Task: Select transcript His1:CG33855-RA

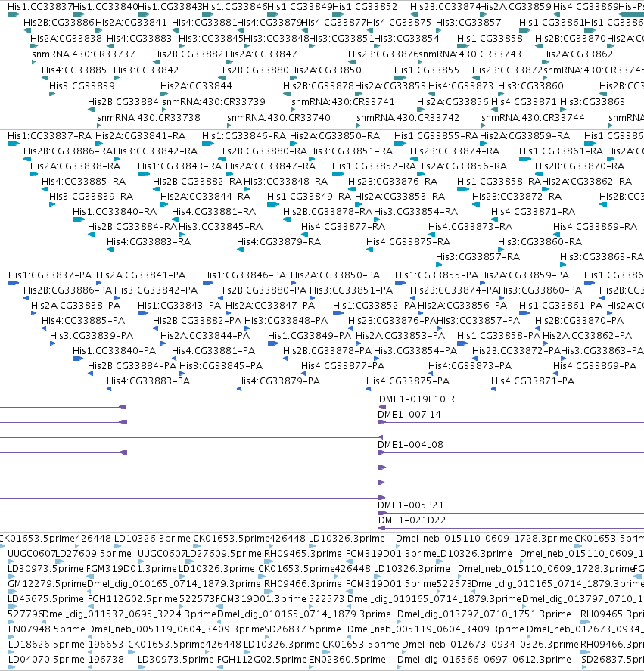Action: [x=436, y=136]
